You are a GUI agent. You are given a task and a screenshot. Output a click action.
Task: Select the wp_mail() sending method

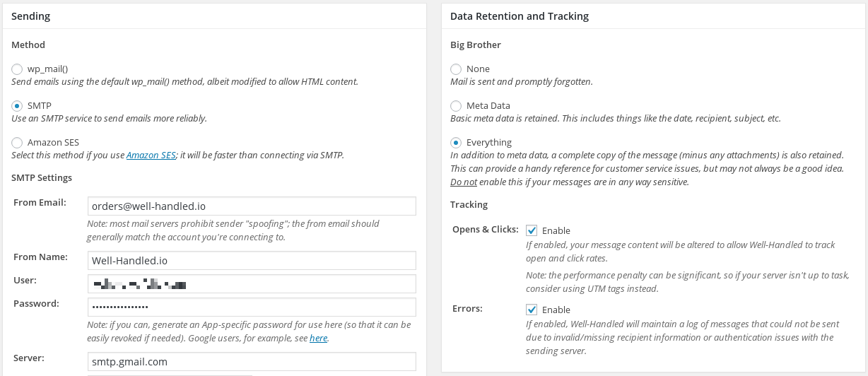[17, 69]
